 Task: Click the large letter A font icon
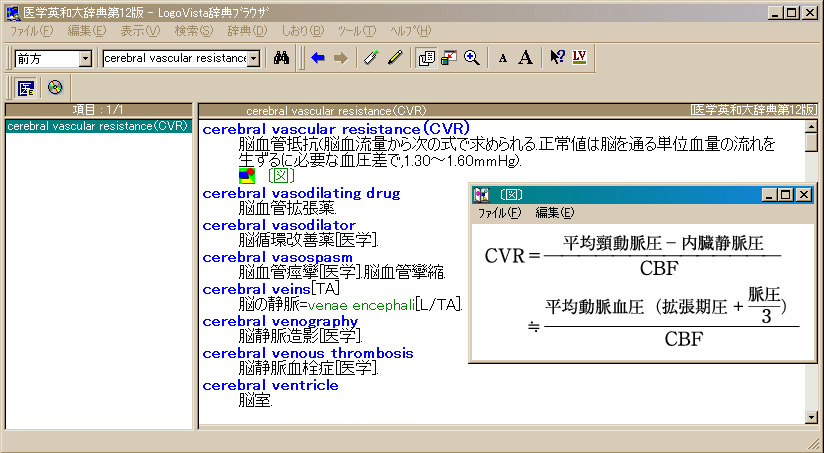[525, 58]
